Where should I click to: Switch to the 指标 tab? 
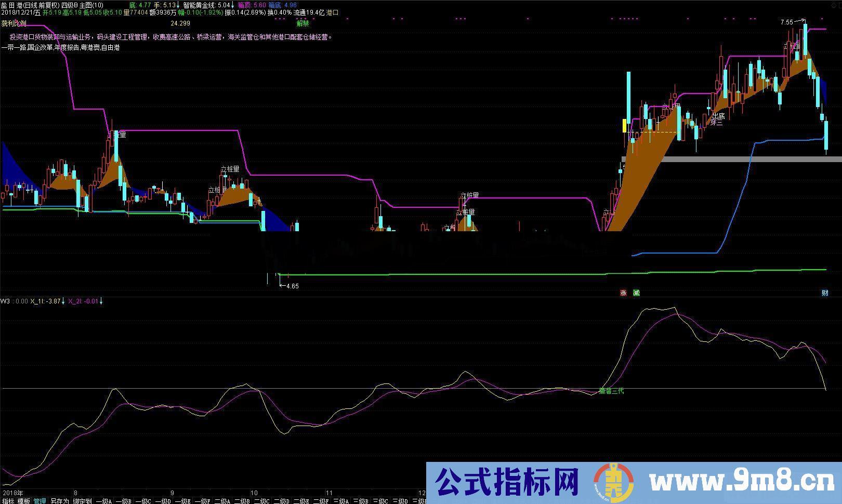pos(7,500)
